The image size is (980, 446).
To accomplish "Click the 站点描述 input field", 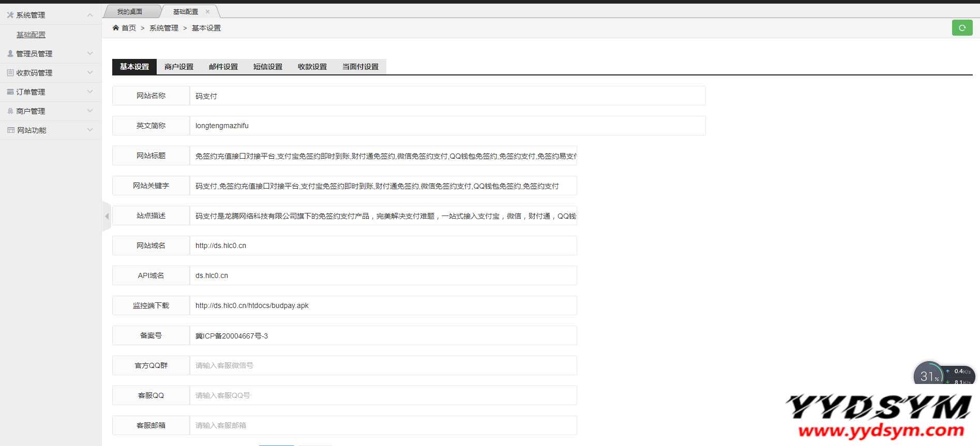I will tap(383, 216).
